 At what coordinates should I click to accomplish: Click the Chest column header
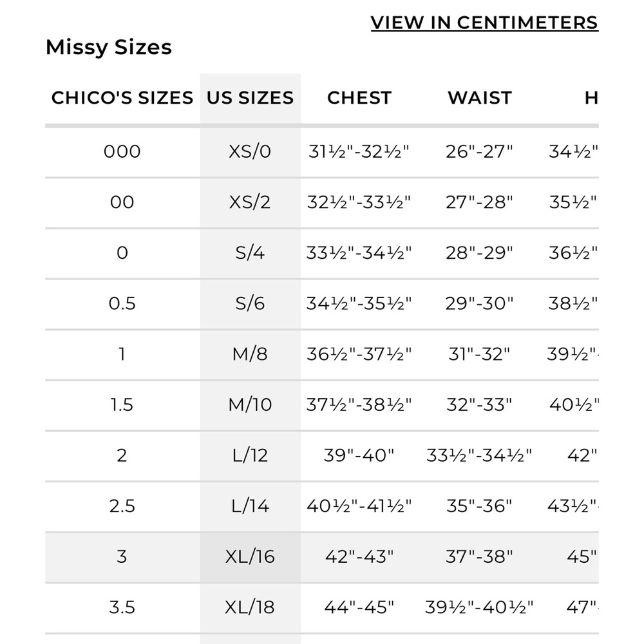pos(359,98)
